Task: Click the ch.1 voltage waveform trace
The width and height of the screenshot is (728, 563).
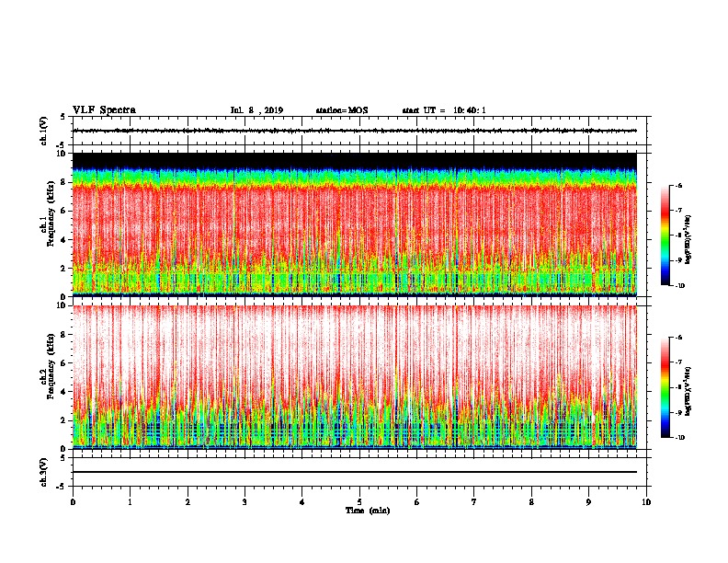Action: tap(355, 131)
